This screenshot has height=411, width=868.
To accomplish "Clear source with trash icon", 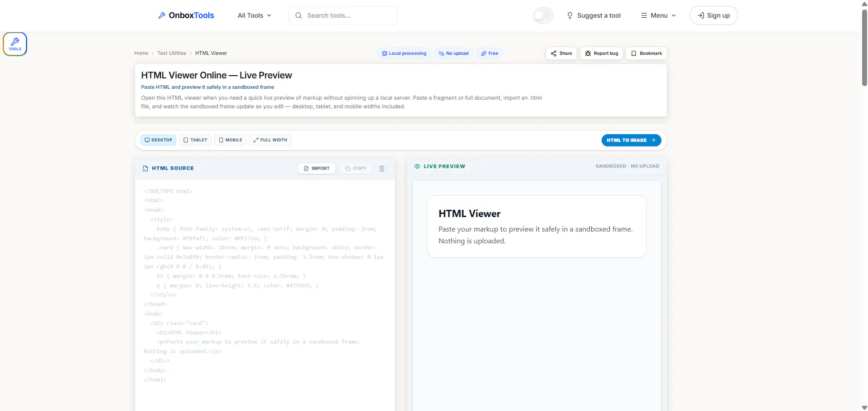I will coord(382,169).
